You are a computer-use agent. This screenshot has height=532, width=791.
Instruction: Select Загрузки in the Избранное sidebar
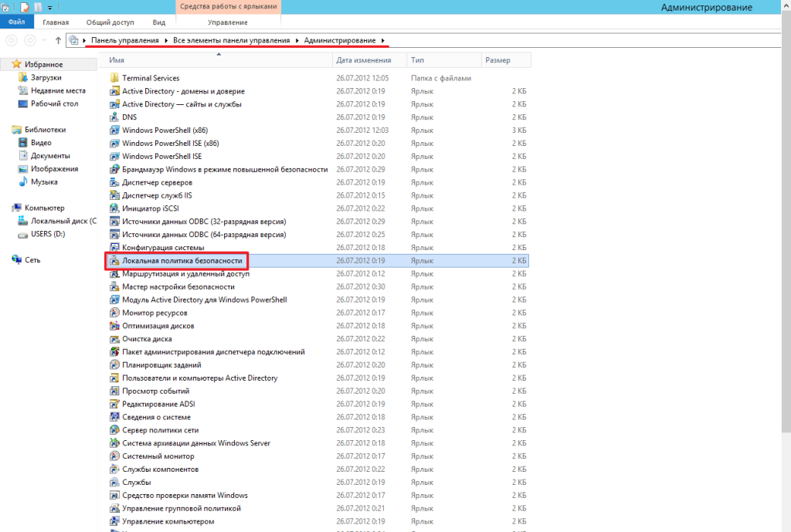coord(46,78)
